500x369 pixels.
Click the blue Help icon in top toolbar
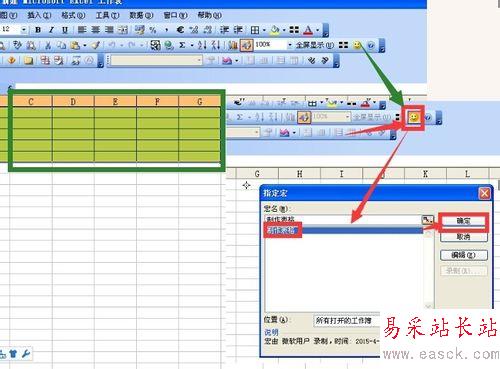371,45
